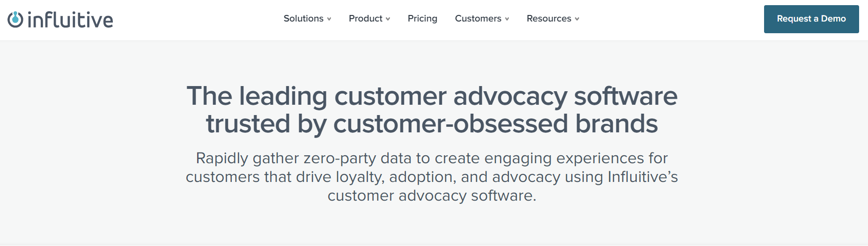Expand the chevron beside Product

tap(388, 19)
